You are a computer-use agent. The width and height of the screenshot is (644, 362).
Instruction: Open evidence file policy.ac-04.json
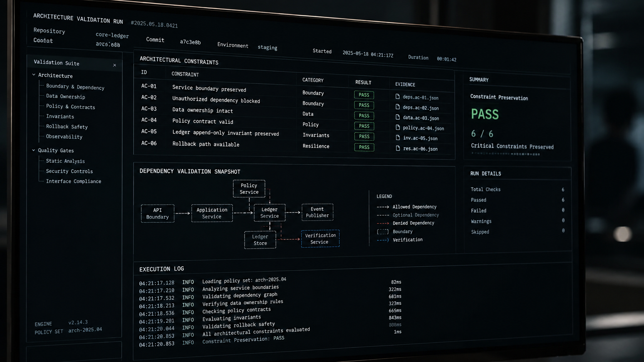pyautogui.click(x=423, y=128)
